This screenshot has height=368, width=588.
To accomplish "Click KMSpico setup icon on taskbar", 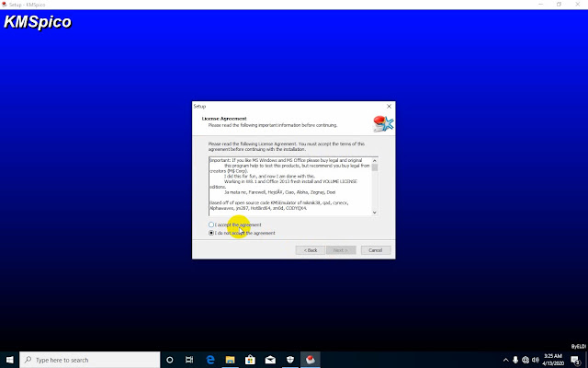I will point(311,360).
